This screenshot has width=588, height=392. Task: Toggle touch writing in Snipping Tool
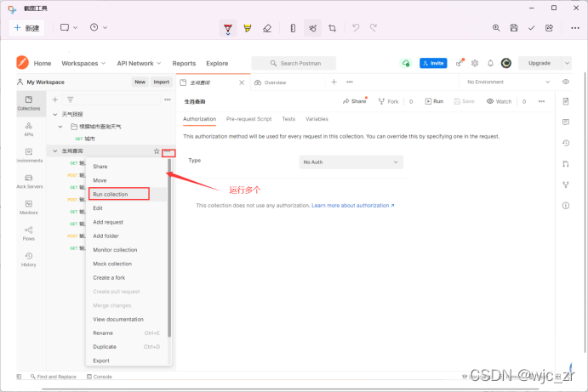pyautogui.click(x=312, y=28)
